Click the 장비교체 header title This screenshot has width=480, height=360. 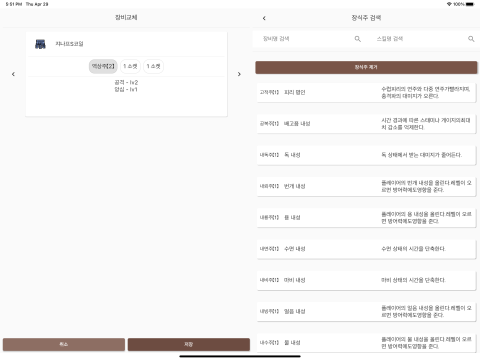pyautogui.click(x=126, y=17)
